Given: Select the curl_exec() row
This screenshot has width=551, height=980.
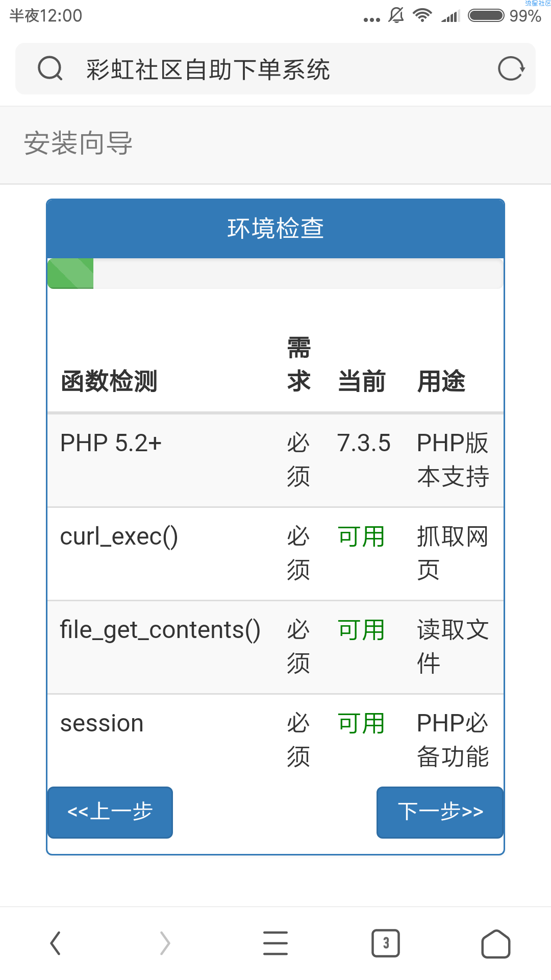Looking at the screenshot, I should pos(275,554).
